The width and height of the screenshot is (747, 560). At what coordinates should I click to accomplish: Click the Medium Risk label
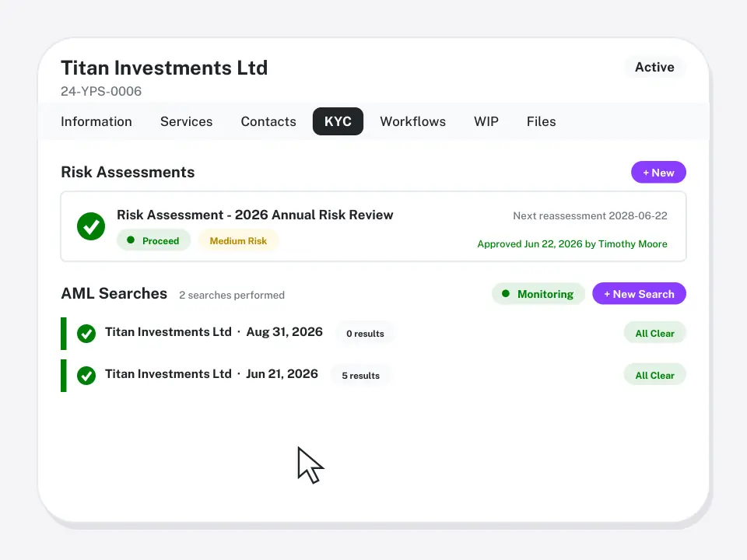coord(238,240)
